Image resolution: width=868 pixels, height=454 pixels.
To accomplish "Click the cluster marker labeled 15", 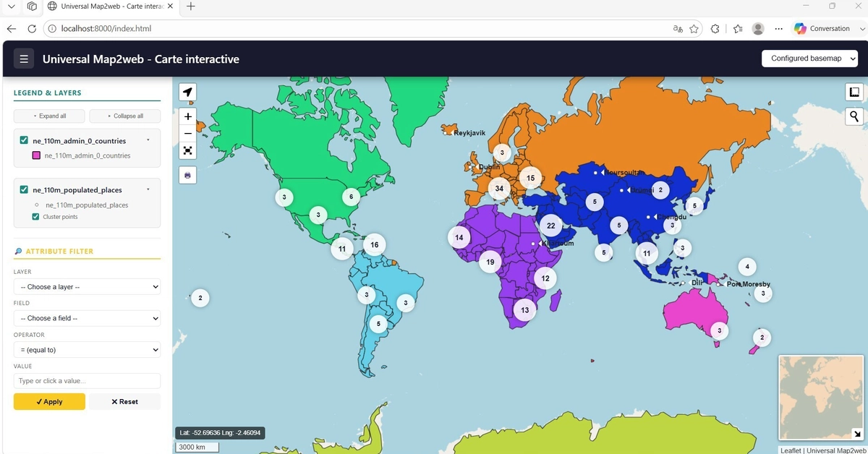I will point(531,178).
